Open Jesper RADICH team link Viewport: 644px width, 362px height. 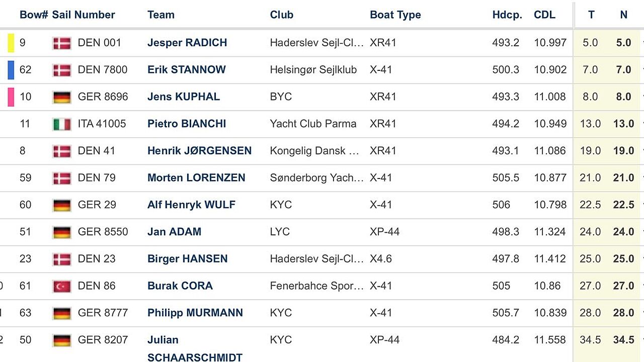(x=187, y=43)
